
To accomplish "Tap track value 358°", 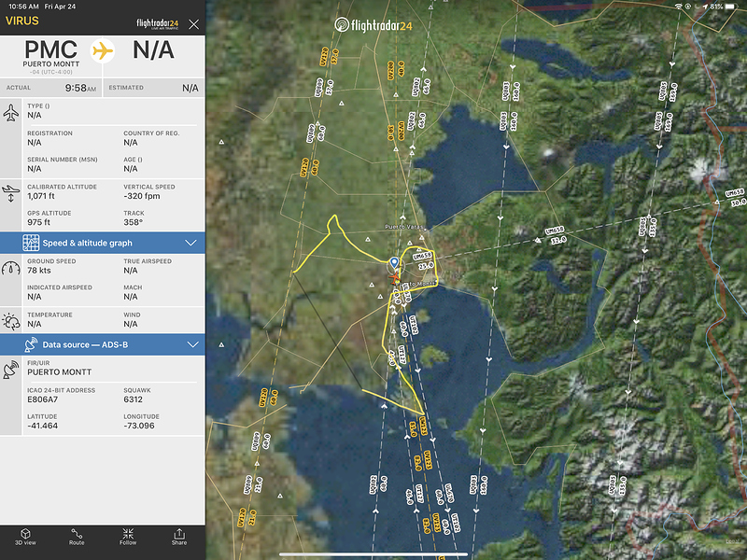I will tap(133, 222).
